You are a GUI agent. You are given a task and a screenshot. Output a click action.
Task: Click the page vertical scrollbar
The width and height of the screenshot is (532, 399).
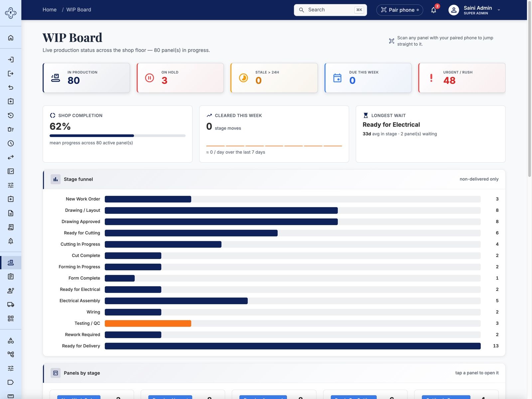tap(529, 90)
